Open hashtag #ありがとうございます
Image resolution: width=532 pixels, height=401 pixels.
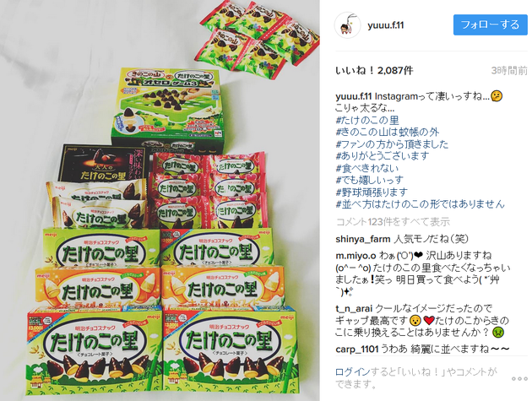click(383, 156)
